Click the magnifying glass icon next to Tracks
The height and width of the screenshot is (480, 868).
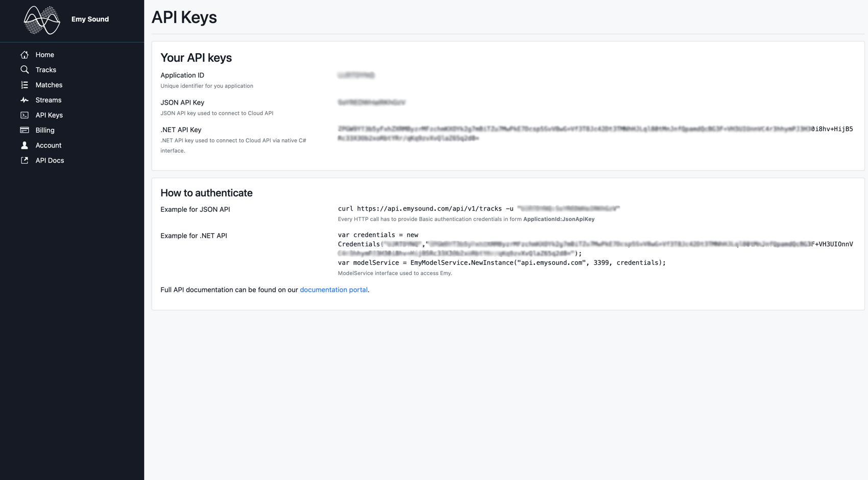pos(25,69)
